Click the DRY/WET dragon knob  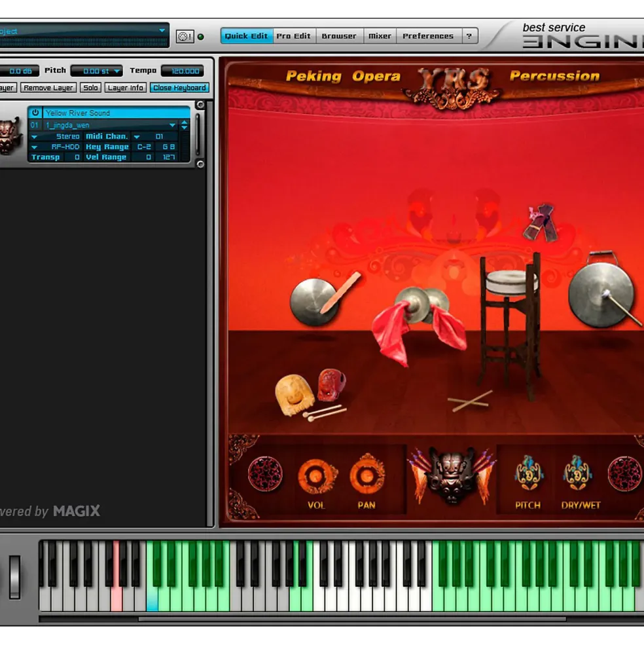[x=577, y=473]
